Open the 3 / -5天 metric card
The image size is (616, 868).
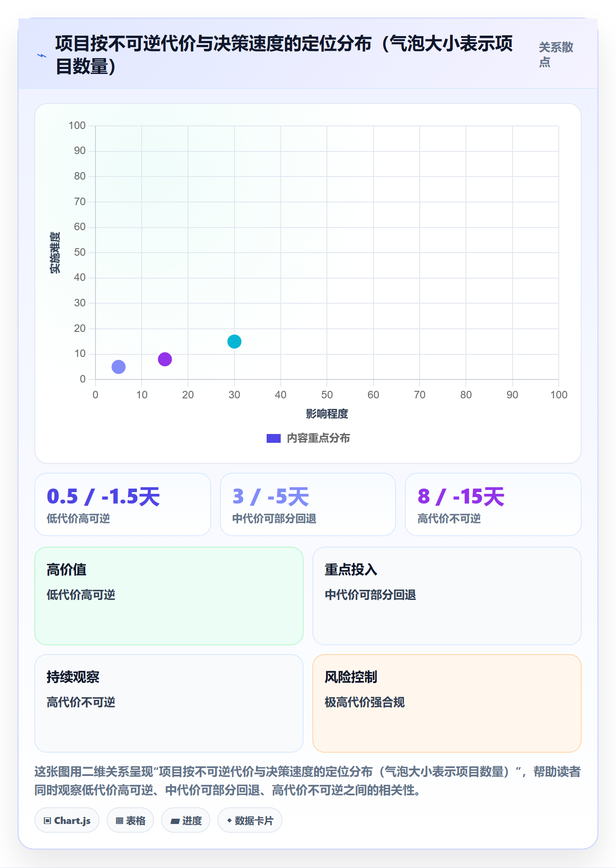pos(308,504)
